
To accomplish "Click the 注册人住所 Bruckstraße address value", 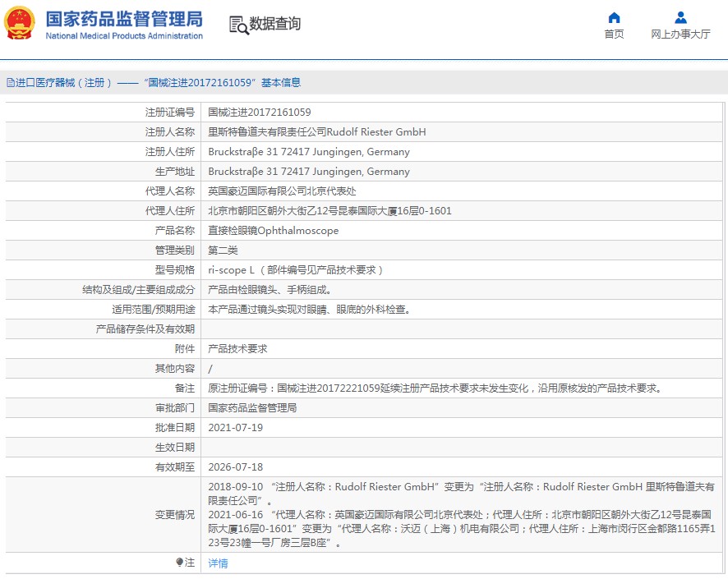I will coord(309,152).
